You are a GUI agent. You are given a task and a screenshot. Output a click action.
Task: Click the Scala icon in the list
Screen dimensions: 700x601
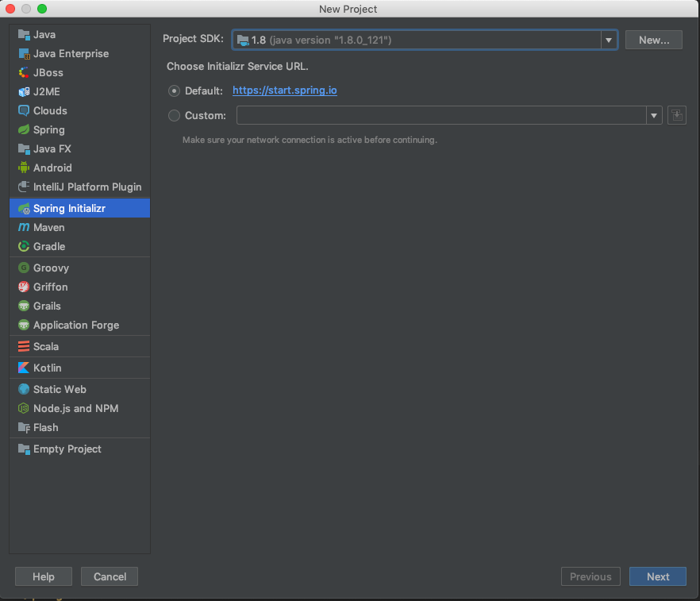click(24, 346)
